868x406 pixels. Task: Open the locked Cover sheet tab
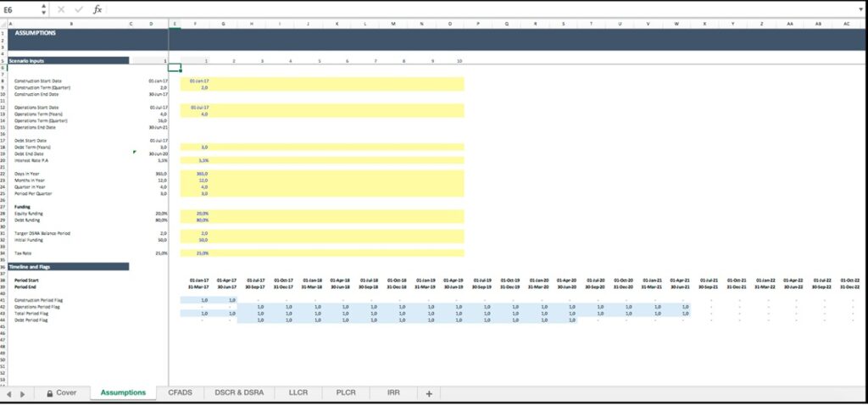click(61, 393)
